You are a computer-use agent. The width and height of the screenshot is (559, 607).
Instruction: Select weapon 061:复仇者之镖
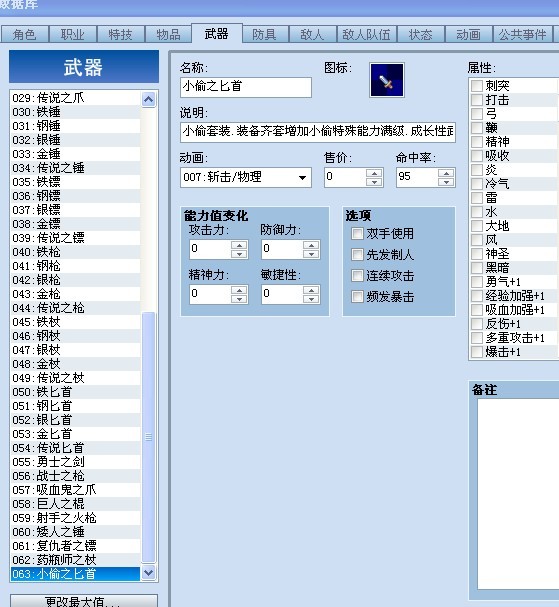coord(75,546)
